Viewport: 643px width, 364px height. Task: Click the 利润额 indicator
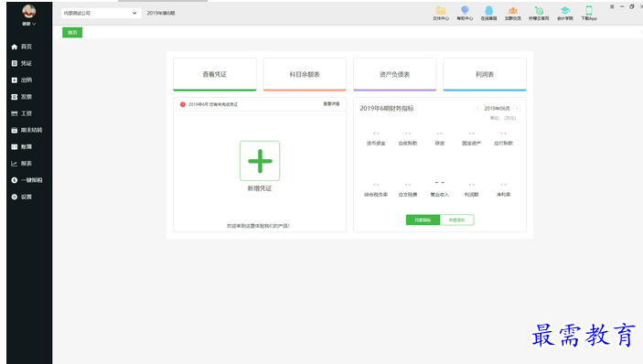pyautogui.click(x=471, y=190)
